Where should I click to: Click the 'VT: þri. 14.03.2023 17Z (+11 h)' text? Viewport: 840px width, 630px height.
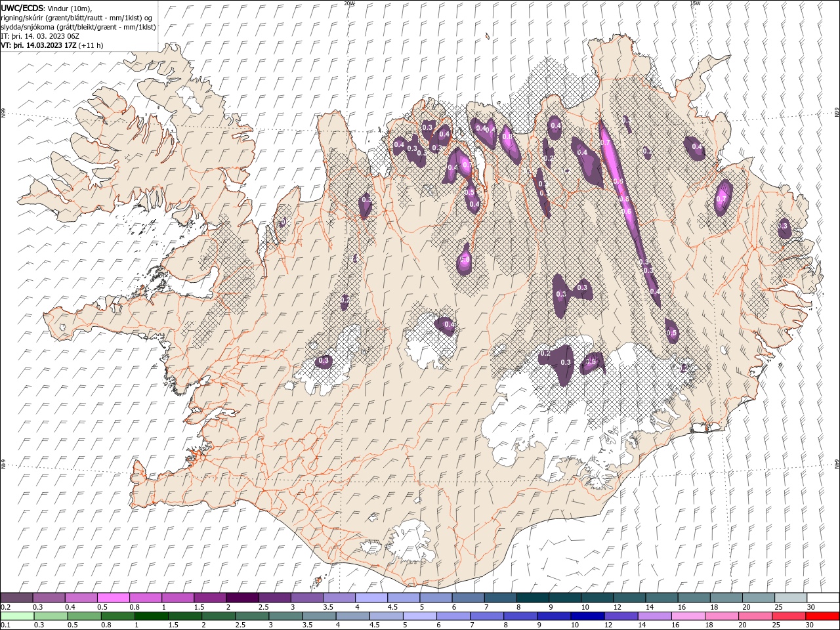[x=52, y=45]
